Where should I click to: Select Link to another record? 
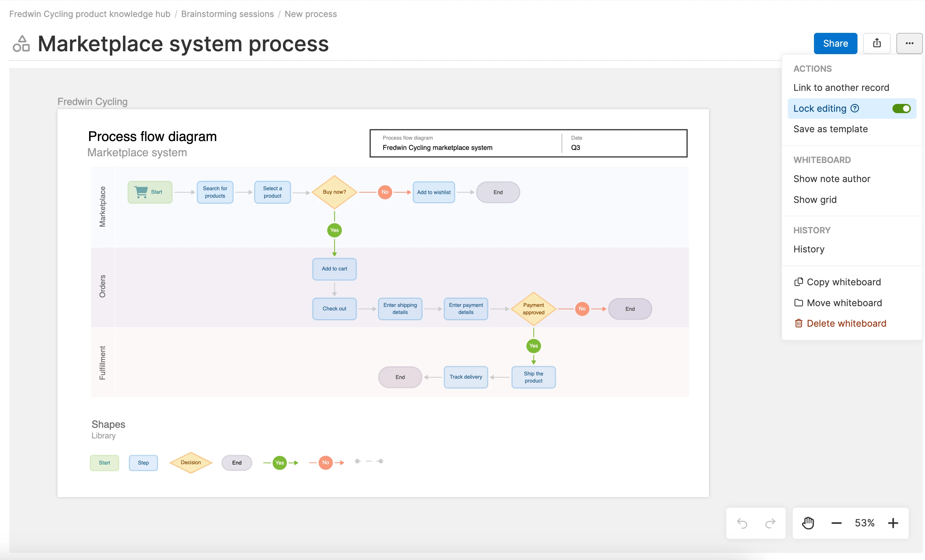(x=841, y=87)
